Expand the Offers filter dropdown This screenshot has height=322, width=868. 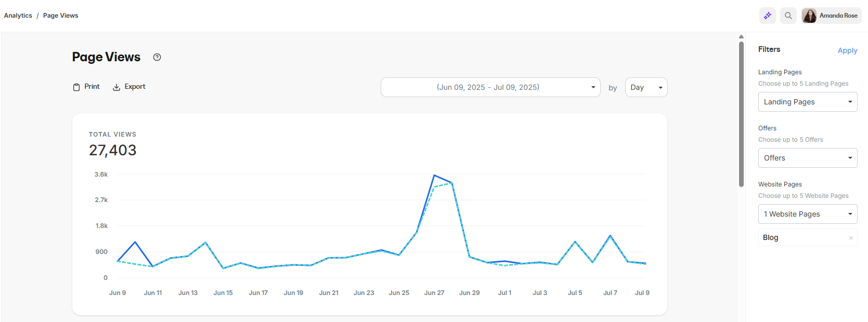click(x=808, y=158)
